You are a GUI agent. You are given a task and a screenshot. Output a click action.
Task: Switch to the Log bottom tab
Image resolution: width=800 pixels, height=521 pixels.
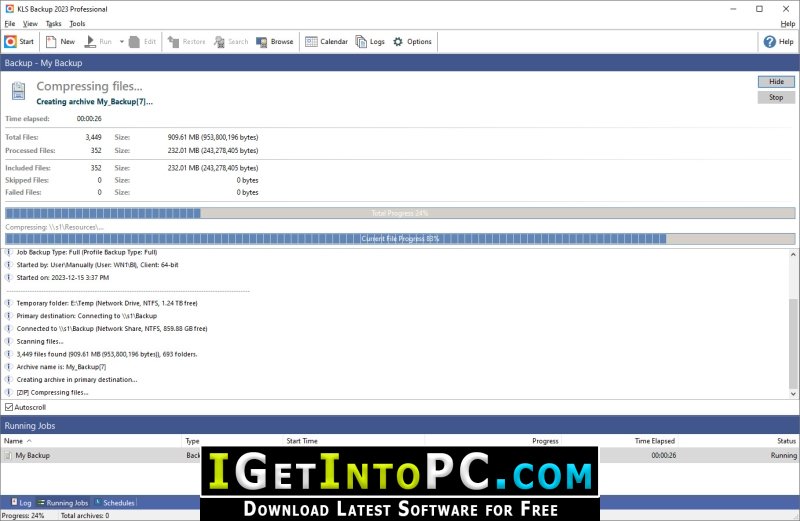21,503
